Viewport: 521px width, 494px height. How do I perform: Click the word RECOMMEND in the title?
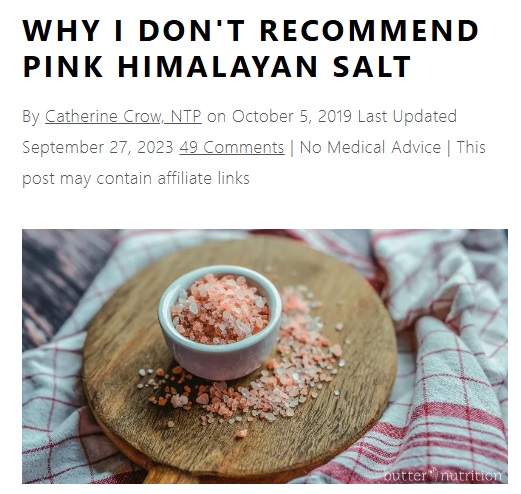coord(369,31)
